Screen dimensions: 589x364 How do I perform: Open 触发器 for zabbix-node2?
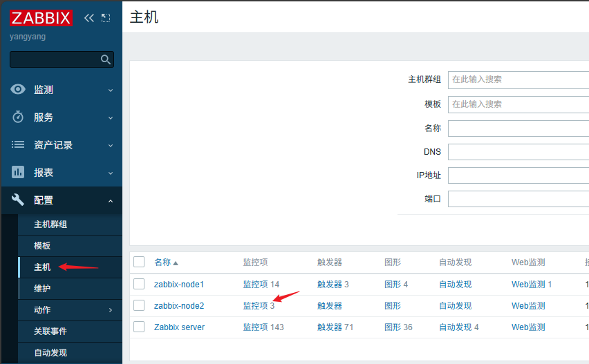click(x=330, y=306)
